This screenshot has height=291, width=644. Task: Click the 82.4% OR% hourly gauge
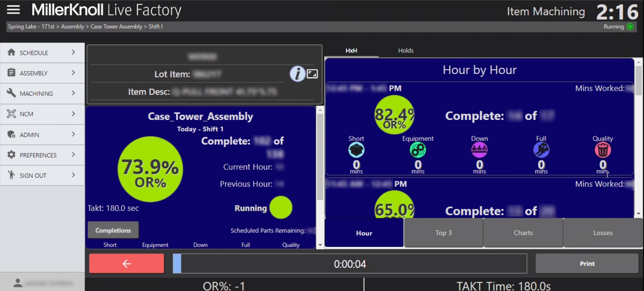[x=395, y=115]
